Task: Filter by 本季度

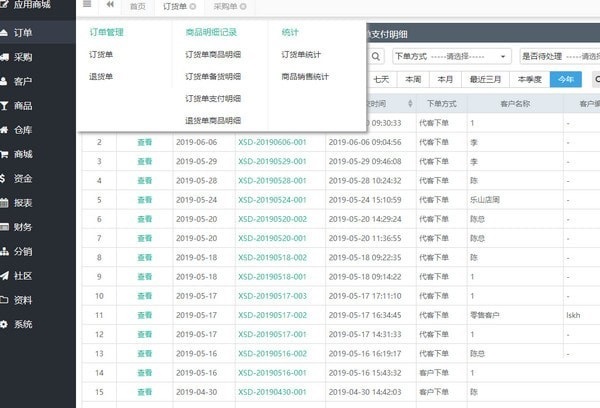Action: coord(530,79)
